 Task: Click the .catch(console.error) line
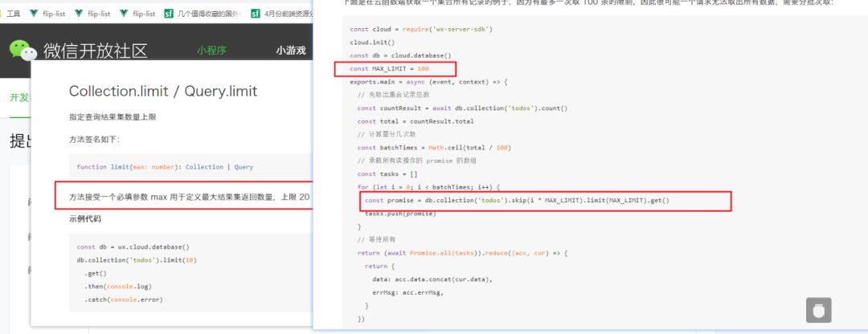point(124,299)
